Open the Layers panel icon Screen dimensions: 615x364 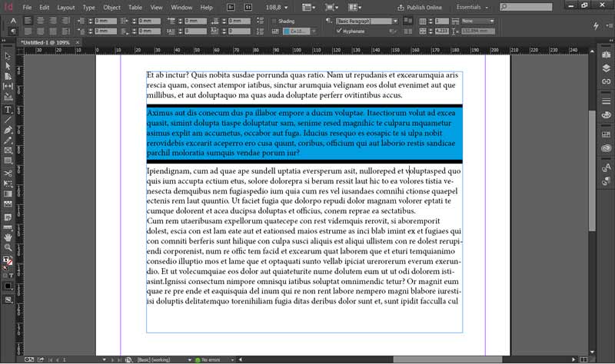(606, 68)
